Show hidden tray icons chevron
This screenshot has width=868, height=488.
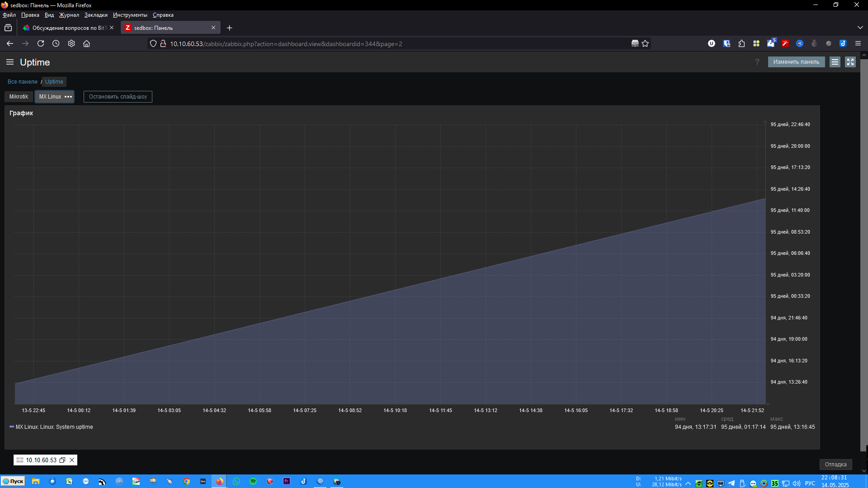[x=688, y=483]
